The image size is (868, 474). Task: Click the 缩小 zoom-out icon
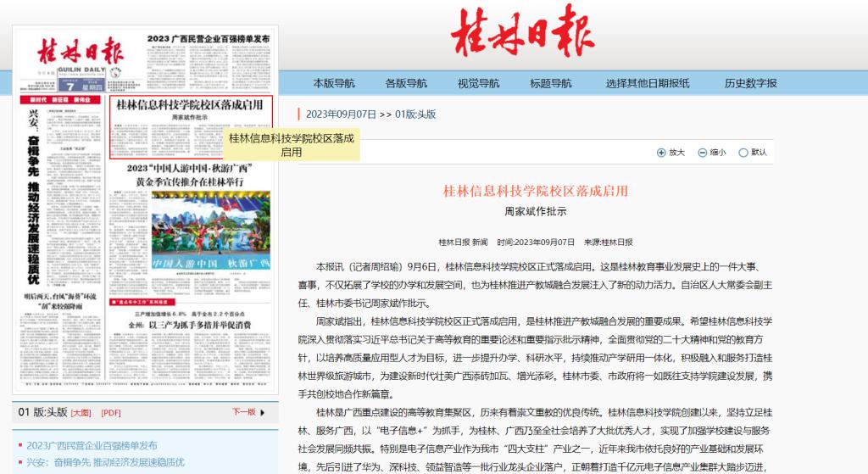[x=702, y=153]
